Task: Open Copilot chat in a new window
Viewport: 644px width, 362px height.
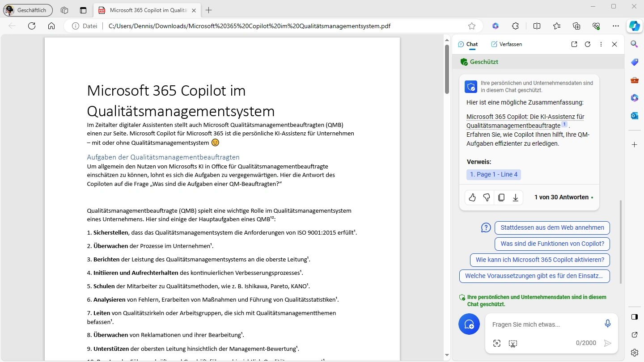Action: [574, 44]
